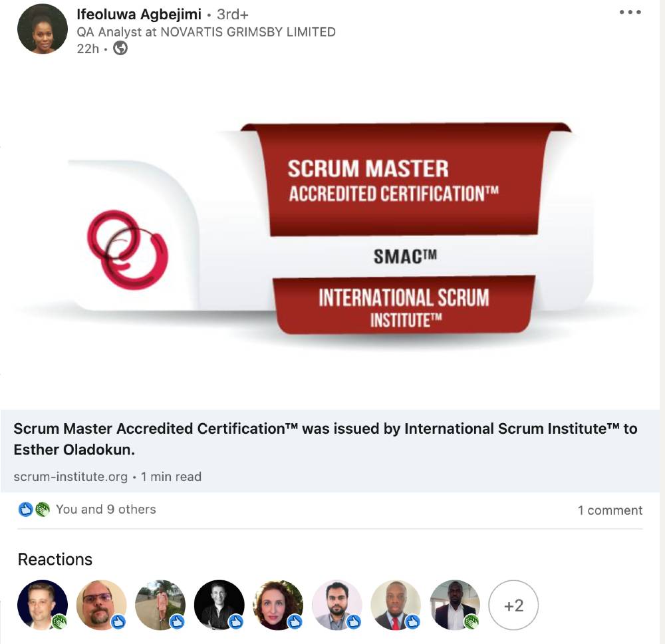Select the black-and-white portrait reactor avatar
The width and height of the screenshot is (665, 644).
pyautogui.click(x=219, y=605)
